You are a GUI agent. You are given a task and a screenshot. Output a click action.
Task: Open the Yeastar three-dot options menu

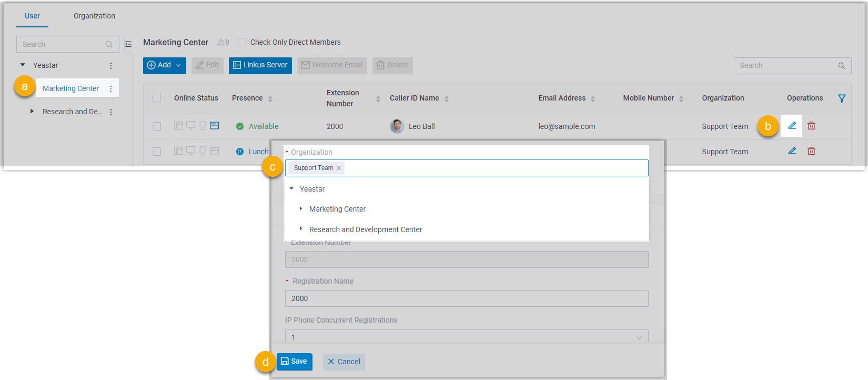click(111, 66)
